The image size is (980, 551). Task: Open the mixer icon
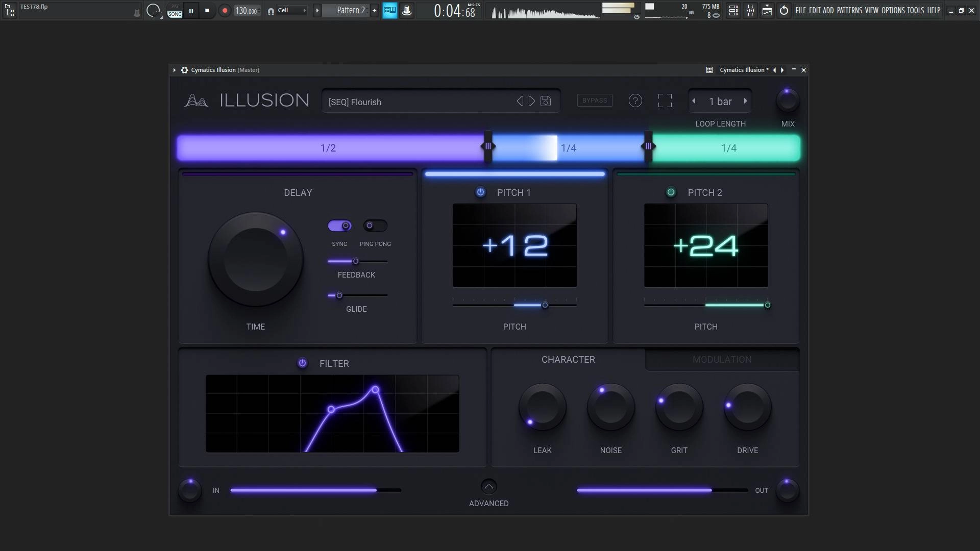[x=750, y=10]
